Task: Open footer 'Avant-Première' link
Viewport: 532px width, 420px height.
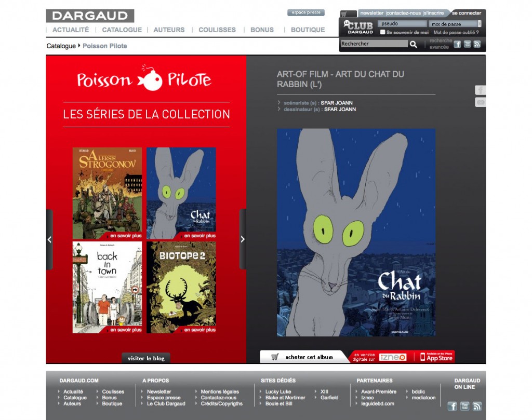Action: pyautogui.click(x=379, y=391)
